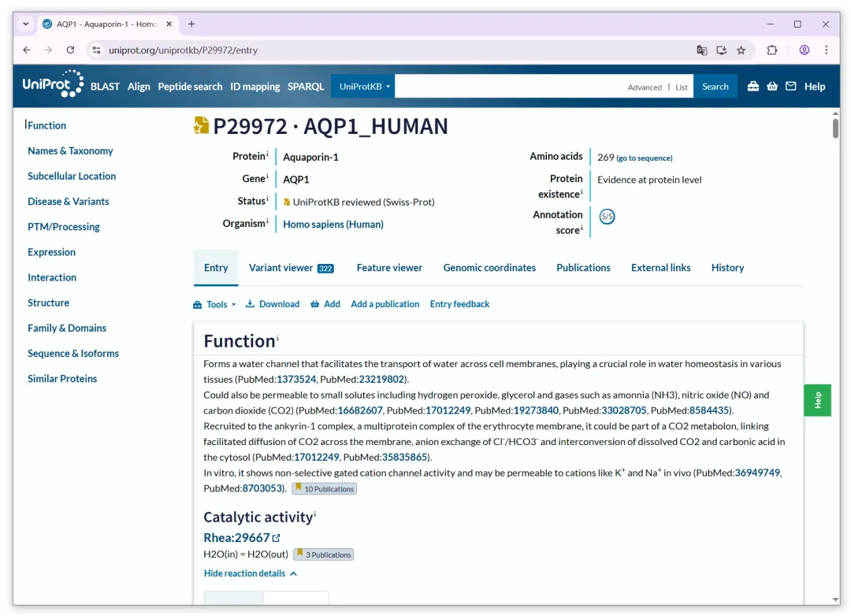Open the History tab
The image size is (851, 616).
coord(727,268)
